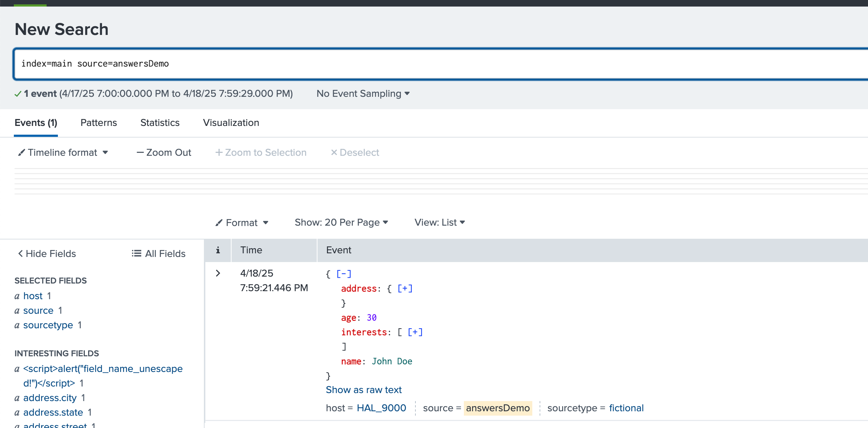Click the Hide Fields chevron icon
Viewport: 868px width, 428px height.
coord(20,253)
